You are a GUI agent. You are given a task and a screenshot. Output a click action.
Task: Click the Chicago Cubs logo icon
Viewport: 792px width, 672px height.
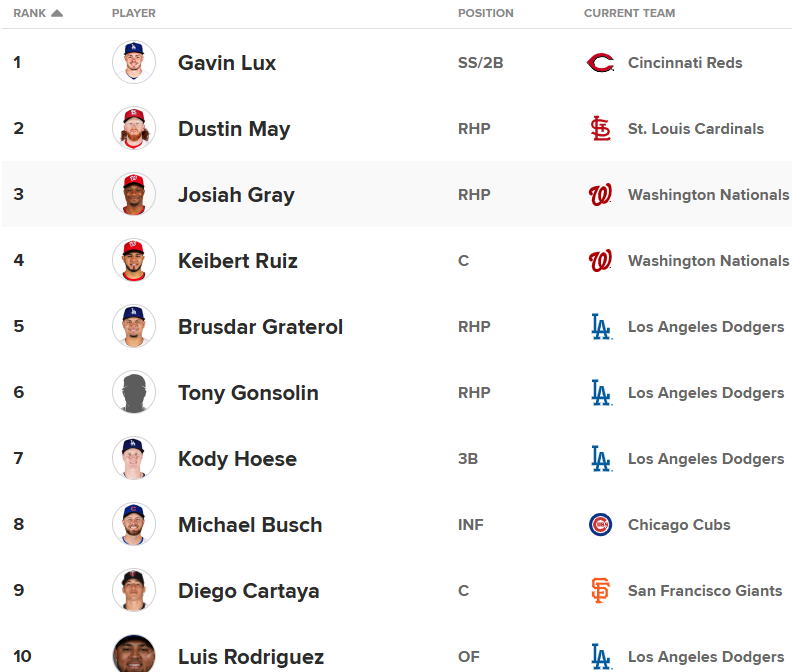tap(600, 525)
